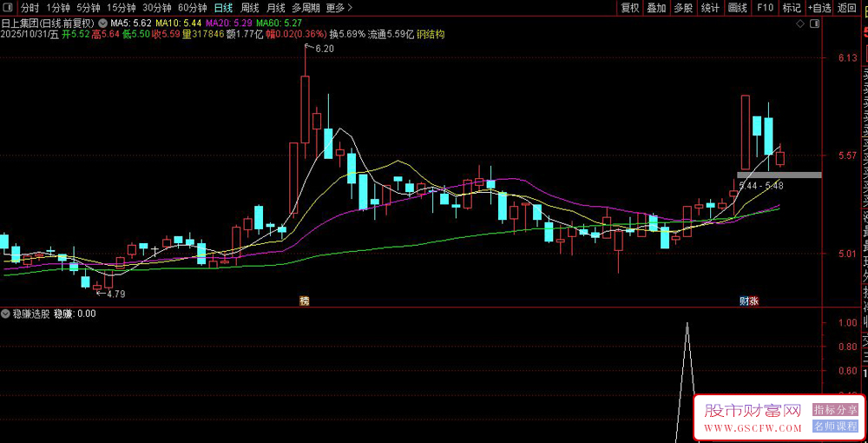Click the 涨 marker icon on timeline
The image size is (868, 443).
(x=753, y=301)
